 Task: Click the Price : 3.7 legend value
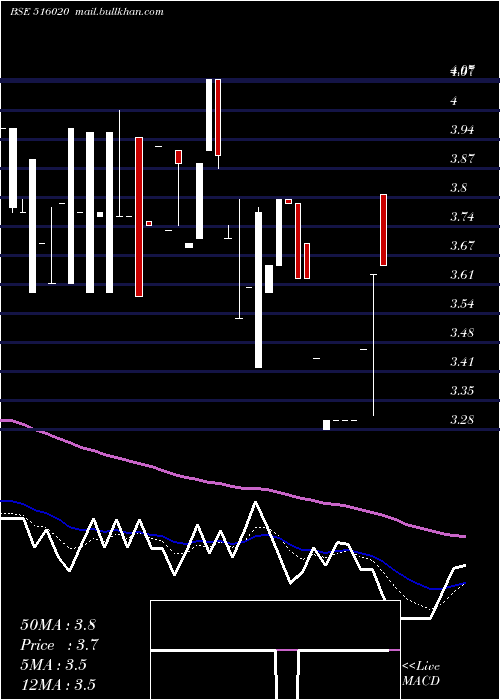(x=59, y=645)
